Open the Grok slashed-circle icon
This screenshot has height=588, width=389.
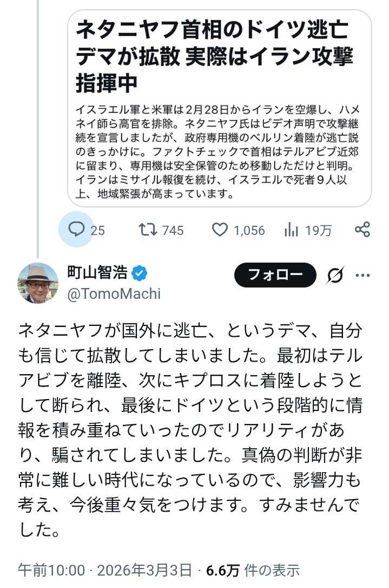click(x=335, y=275)
